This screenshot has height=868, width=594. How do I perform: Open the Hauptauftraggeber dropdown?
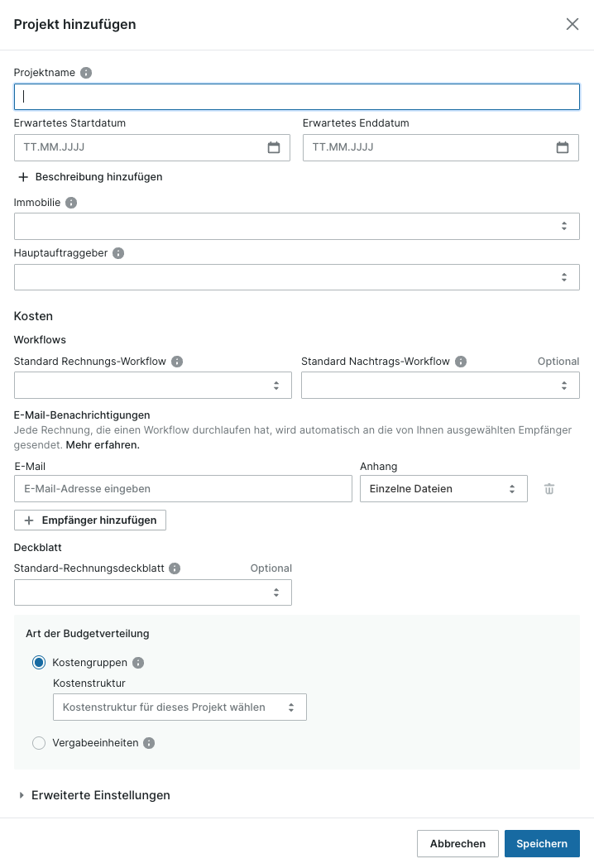click(x=296, y=277)
